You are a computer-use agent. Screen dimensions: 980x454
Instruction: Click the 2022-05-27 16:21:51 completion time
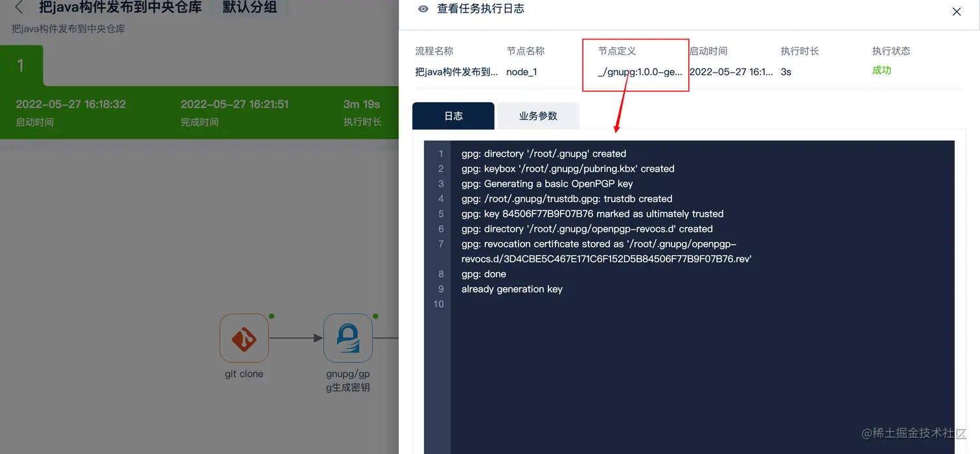[235, 104]
